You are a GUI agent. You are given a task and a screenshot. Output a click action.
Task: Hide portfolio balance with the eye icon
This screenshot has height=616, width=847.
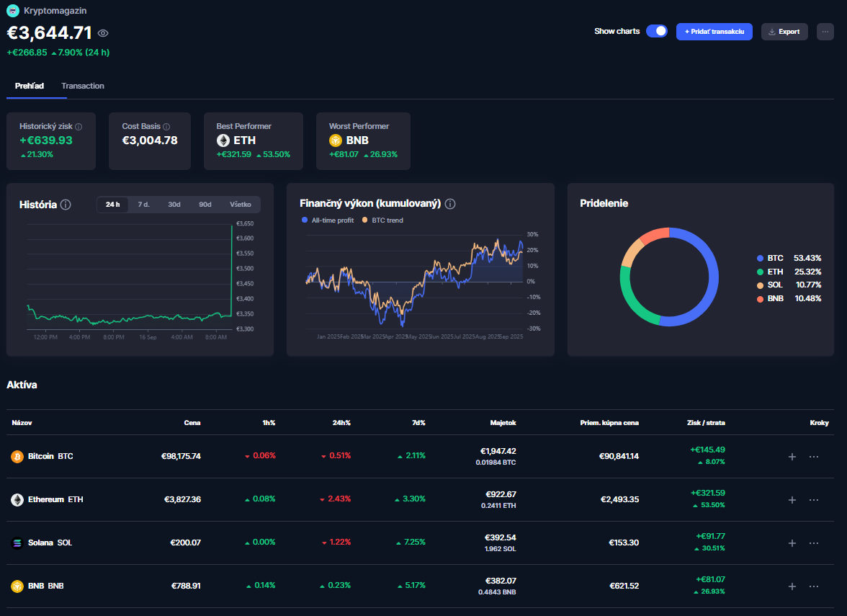pos(103,33)
